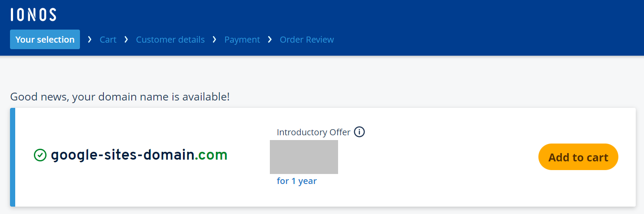Go to the Cart step

click(x=108, y=40)
